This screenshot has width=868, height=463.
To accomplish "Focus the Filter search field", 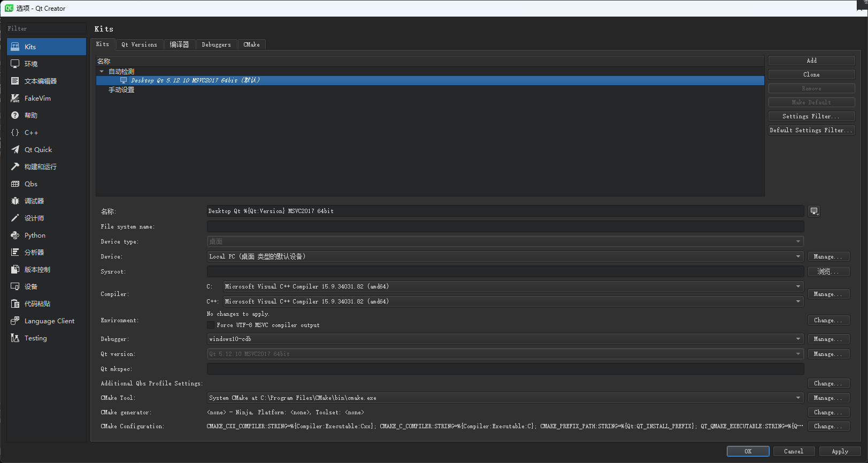I will (47, 28).
